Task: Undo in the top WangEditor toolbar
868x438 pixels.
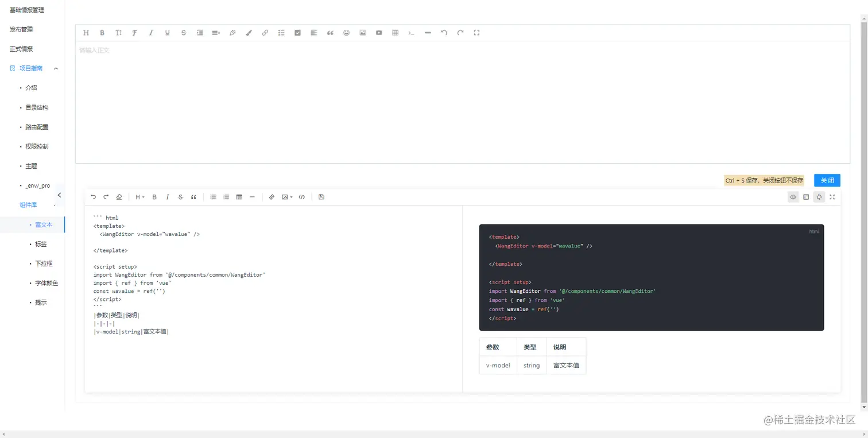Action: click(444, 33)
